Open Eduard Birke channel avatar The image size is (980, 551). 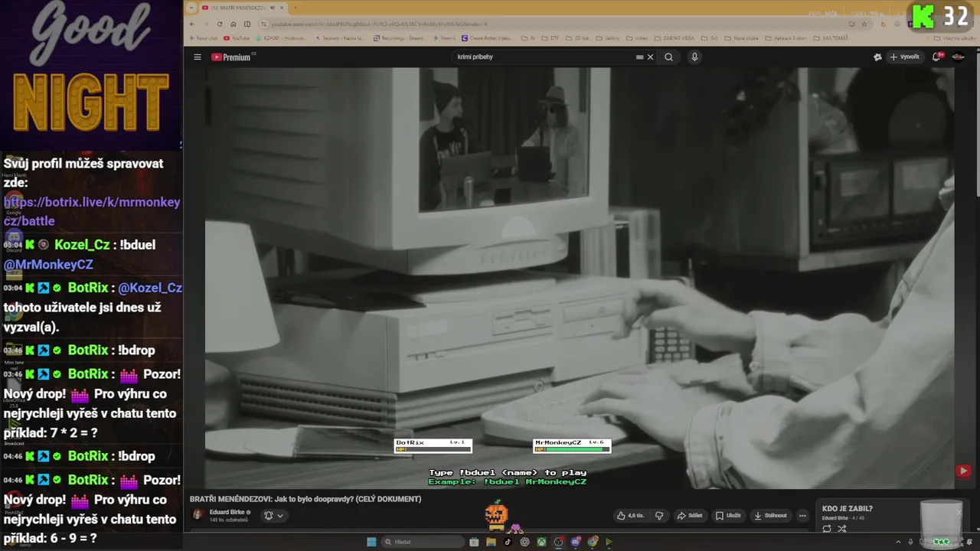198,515
